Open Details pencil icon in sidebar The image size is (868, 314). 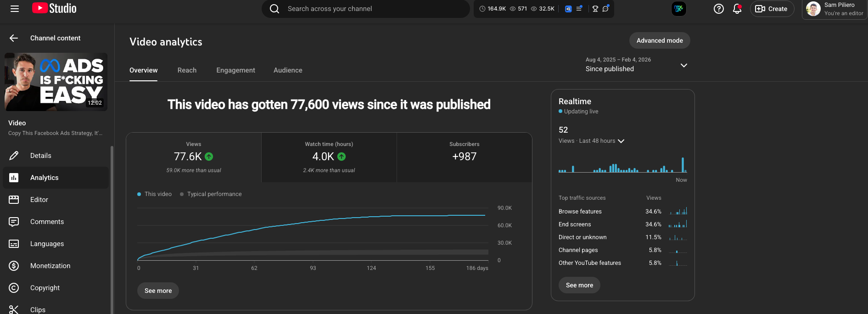pos(14,156)
